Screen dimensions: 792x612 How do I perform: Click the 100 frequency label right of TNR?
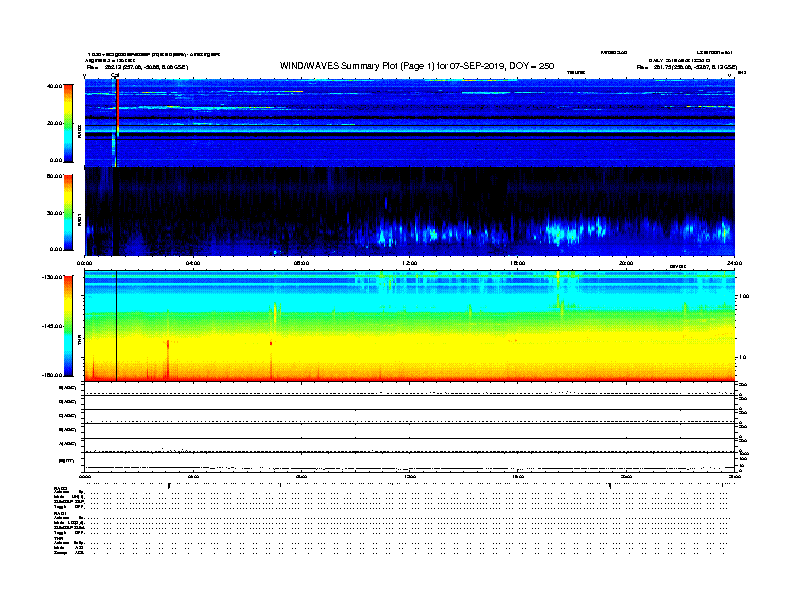744,296
